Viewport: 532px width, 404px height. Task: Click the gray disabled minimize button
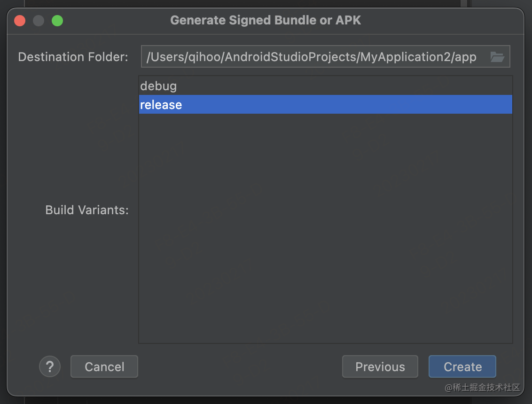pyautogui.click(x=39, y=21)
